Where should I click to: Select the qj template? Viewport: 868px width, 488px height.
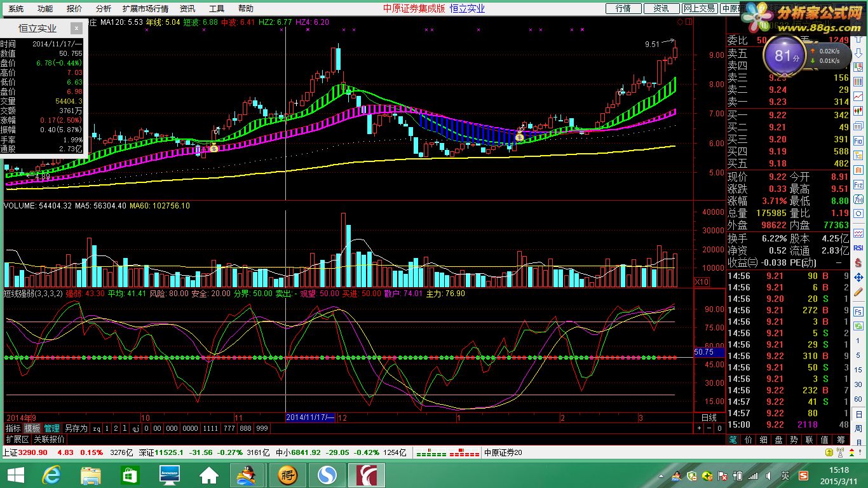136,428
